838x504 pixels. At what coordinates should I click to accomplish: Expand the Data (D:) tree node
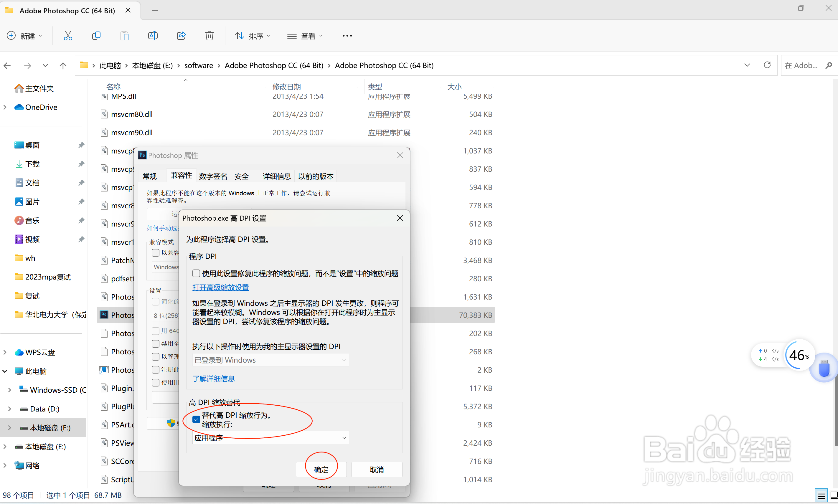(9, 409)
